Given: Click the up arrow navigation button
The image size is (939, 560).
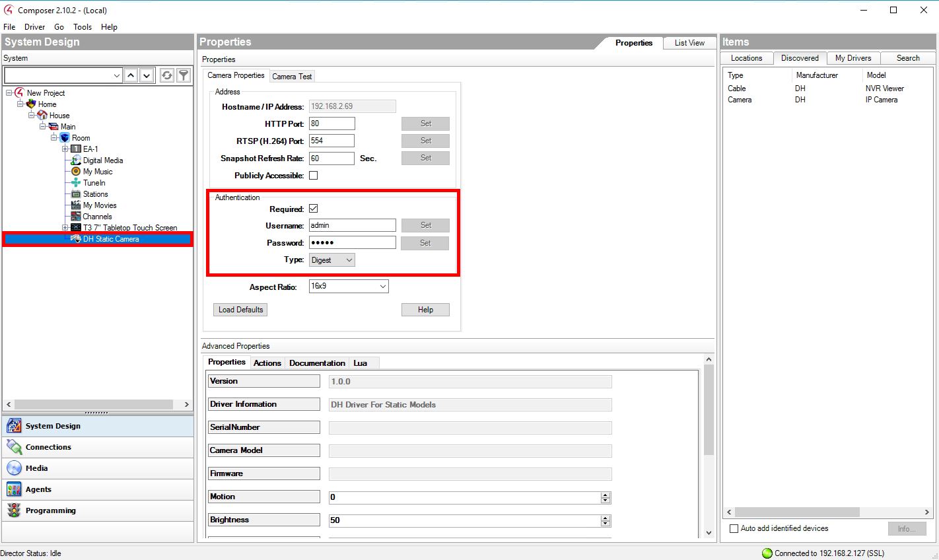Looking at the screenshot, I should click(x=131, y=75).
